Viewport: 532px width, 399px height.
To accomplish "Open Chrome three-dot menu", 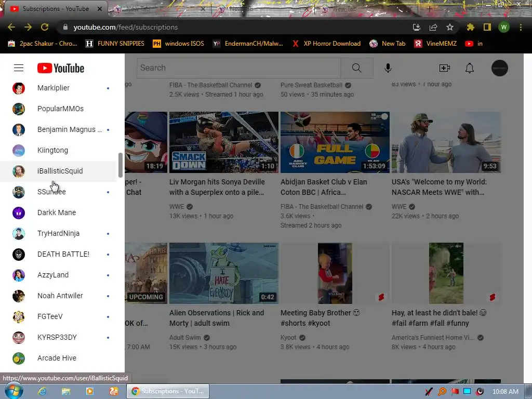I will tap(521, 27).
